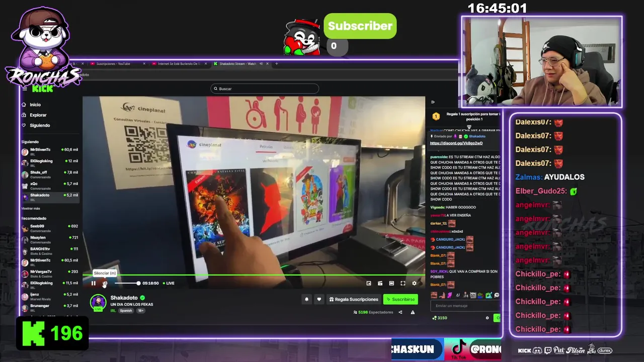Enter fullscreen mode in video player
This screenshot has width=644, height=362.
click(403, 283)
